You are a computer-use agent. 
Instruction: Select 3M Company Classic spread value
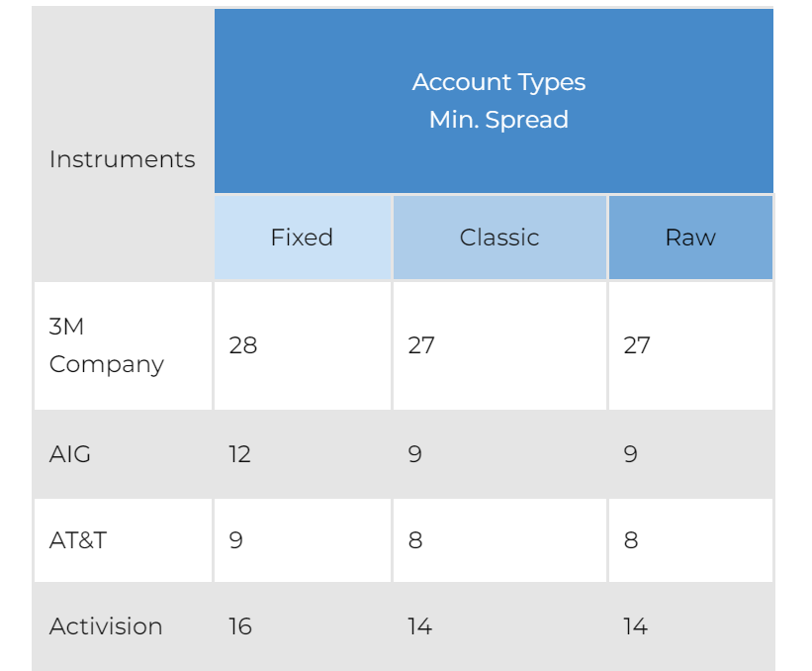pos(421,345)
